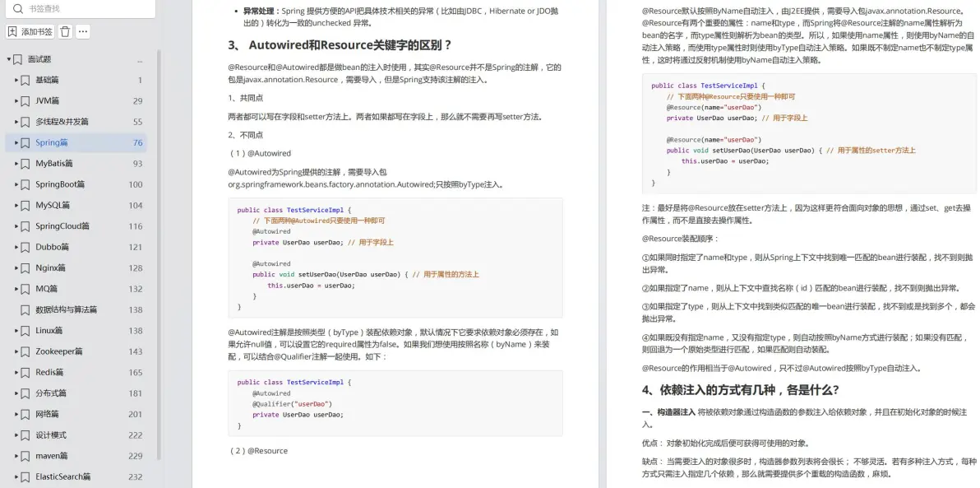The height and width of the screenshot is (488, 980).
Task: Expand the Linux篇 bookmark arrow
Action: click(x=16, y=330)
